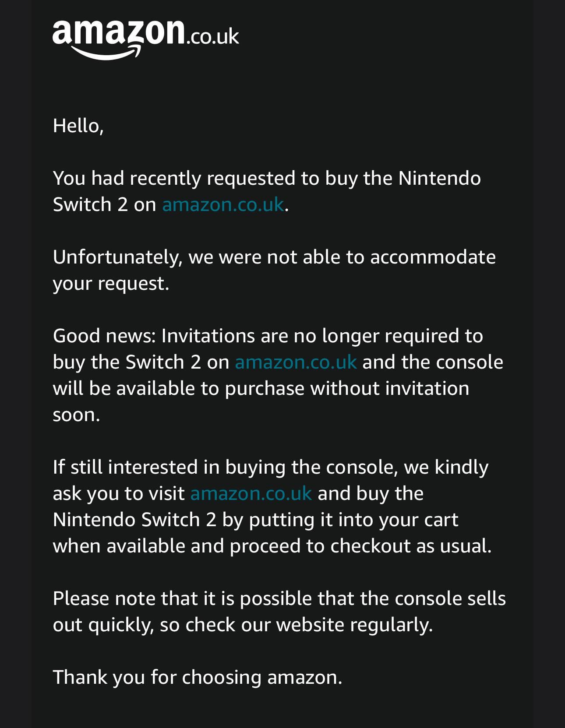Image resolution: width=565 pixels, height=728 pixels.
Task: Follow the amazon.co.uk link after "ask you to visit"
Action: (x=251, y=494)
